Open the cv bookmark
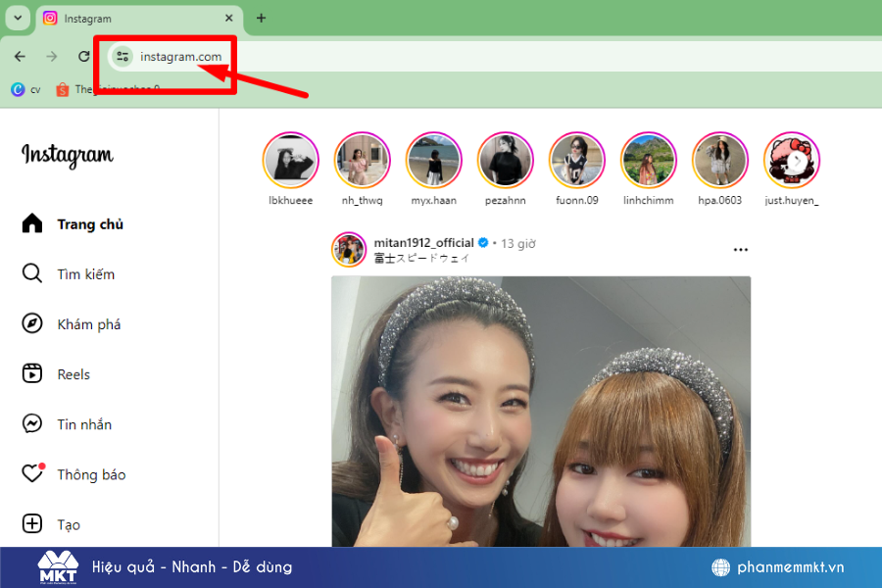 click(26, 89)
